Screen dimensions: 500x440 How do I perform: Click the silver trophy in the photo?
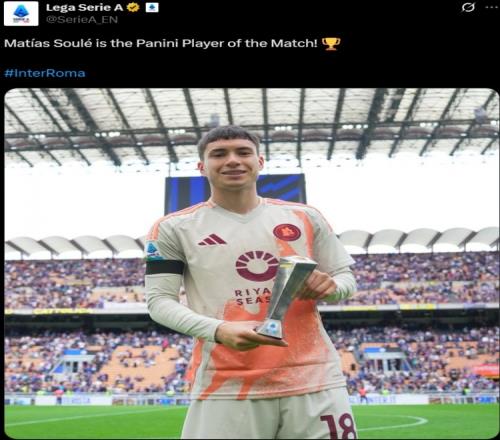click(x=287, y=297)
